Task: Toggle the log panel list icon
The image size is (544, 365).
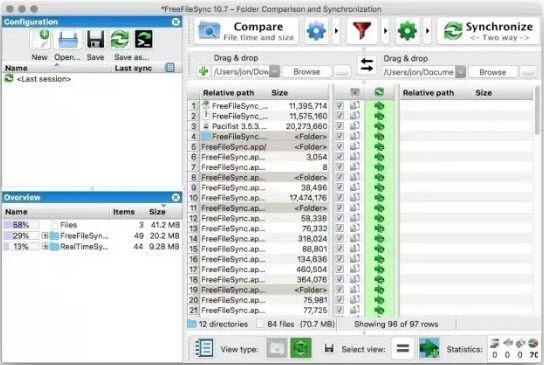Action: click(204, 348)
